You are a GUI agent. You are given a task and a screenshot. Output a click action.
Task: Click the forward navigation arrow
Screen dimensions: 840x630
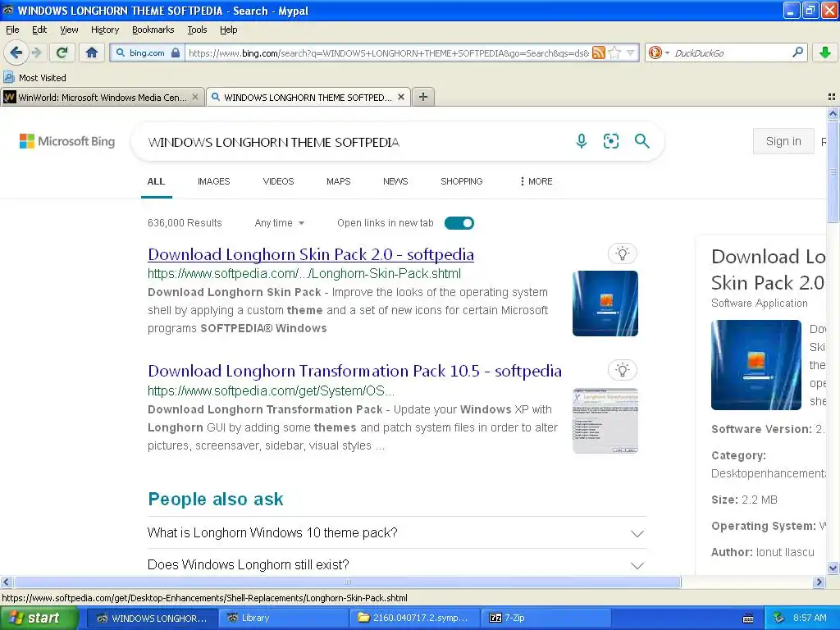tap(37, 52)
